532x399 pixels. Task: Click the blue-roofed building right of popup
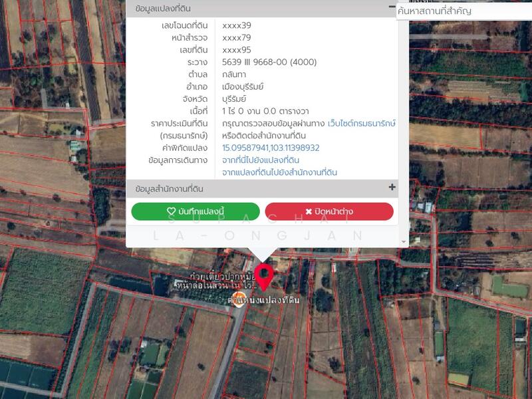coord(428,207)
